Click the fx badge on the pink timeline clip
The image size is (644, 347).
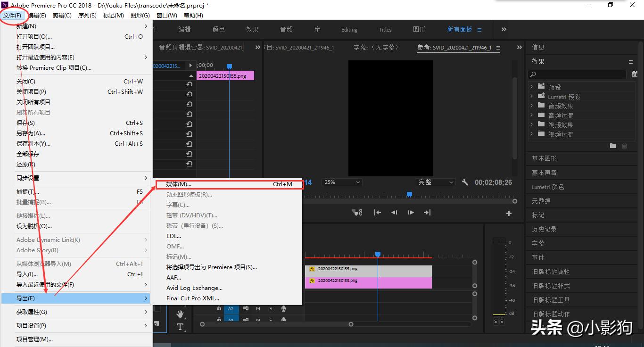(x=312, y=281)
